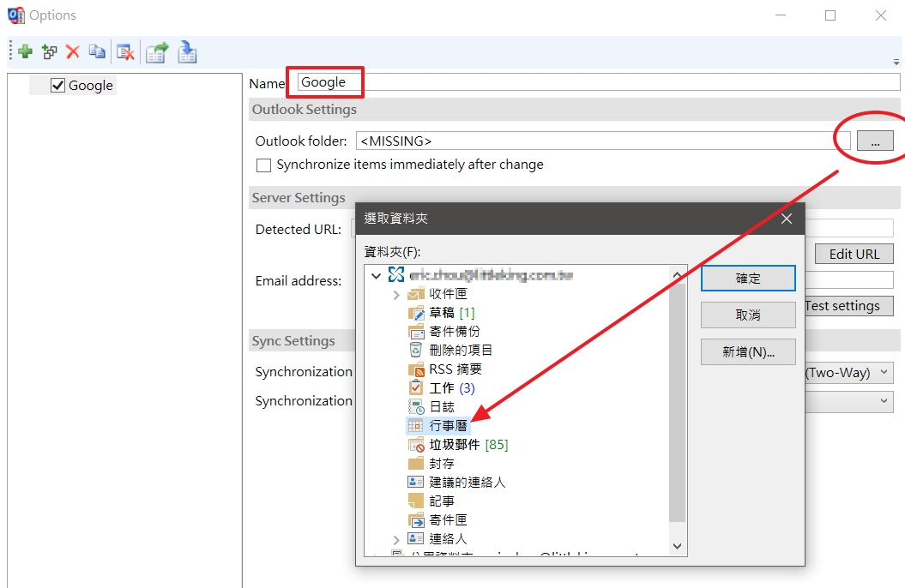Select the 工作 tasks folder

(452, 388)
